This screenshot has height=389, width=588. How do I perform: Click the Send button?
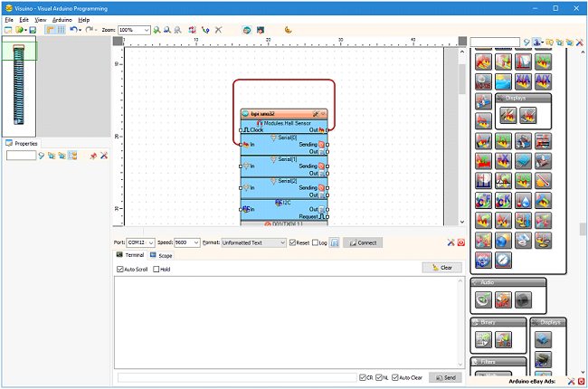[445, 377]
